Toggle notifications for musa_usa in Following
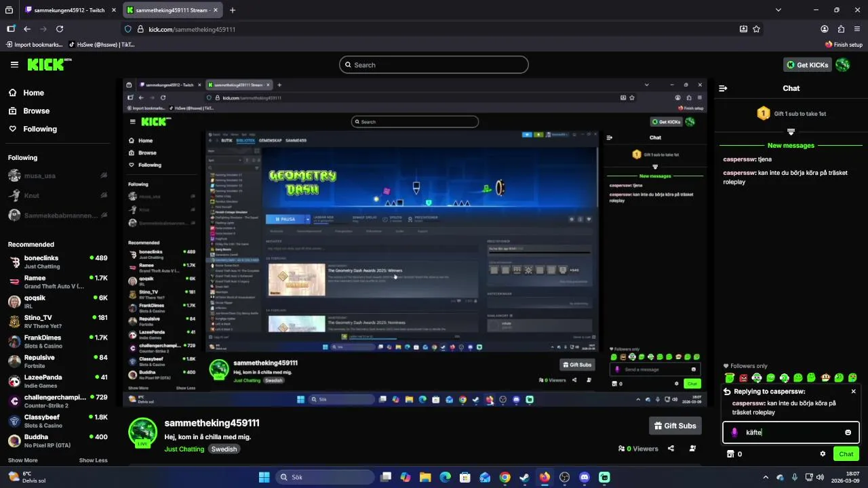This screenshot has width=868, height=488. tap(104, 176)
